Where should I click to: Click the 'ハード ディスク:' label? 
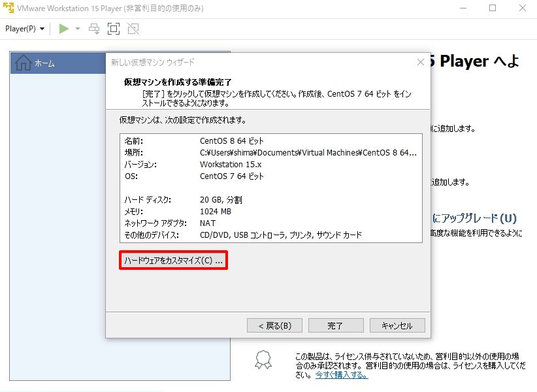coord(148,200)
